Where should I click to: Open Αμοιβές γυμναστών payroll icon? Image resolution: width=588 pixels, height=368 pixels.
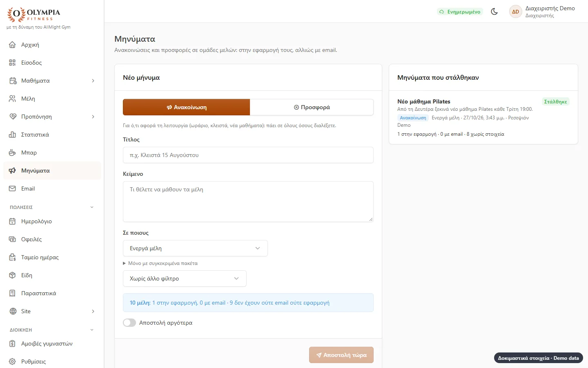pyautogui.click(x=12, y=343)
